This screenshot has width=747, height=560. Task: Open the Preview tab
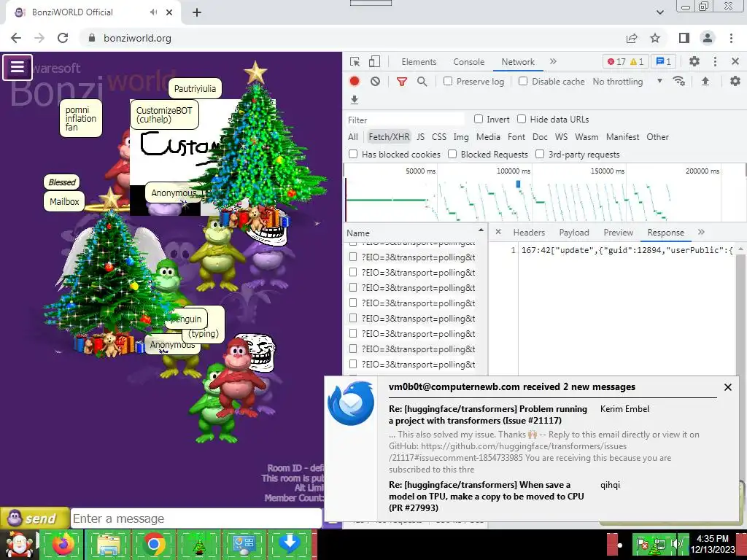click(x=619, y=233)
